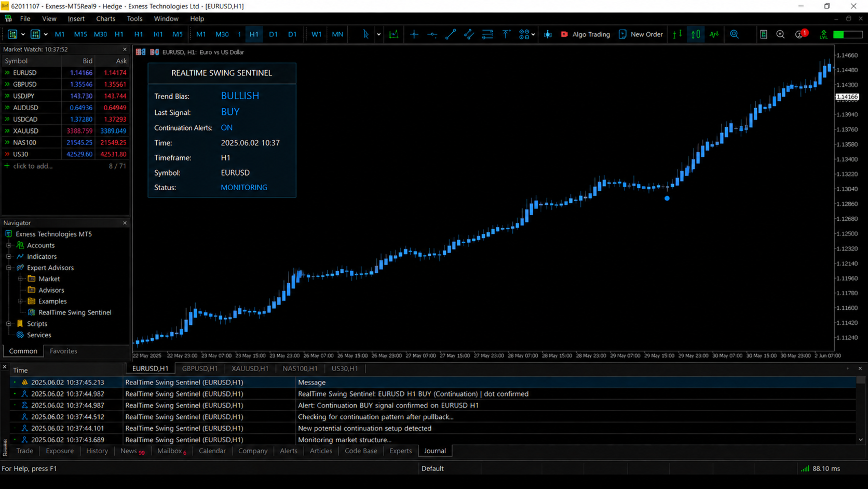Click the second blue grid toolbar icon
The height and width of the screenshot is (489, 868).
pyautogui.click(x=35, y=34)
